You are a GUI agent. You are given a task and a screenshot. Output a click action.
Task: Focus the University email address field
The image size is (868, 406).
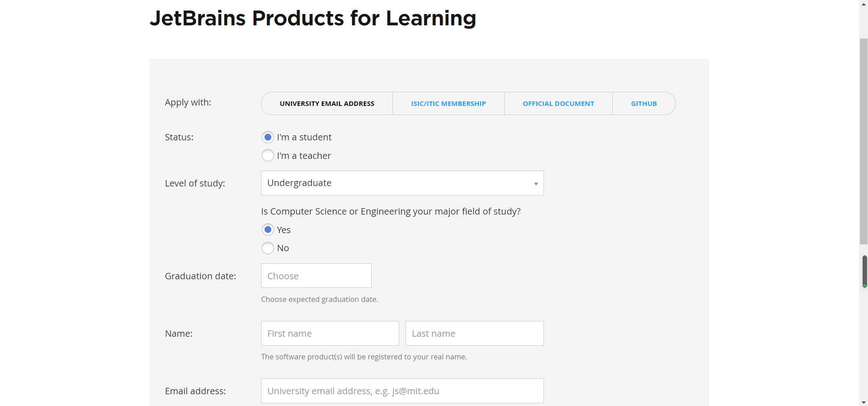coord(402,391)
